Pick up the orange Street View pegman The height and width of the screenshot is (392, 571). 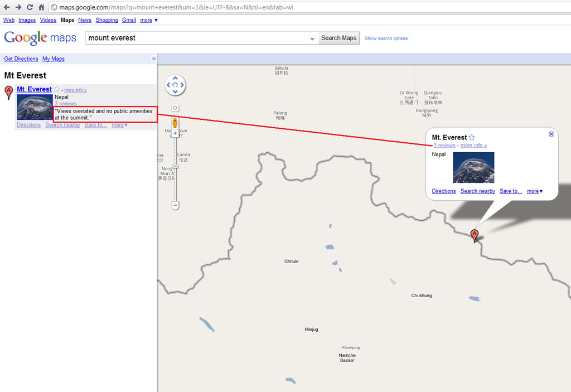175,123
